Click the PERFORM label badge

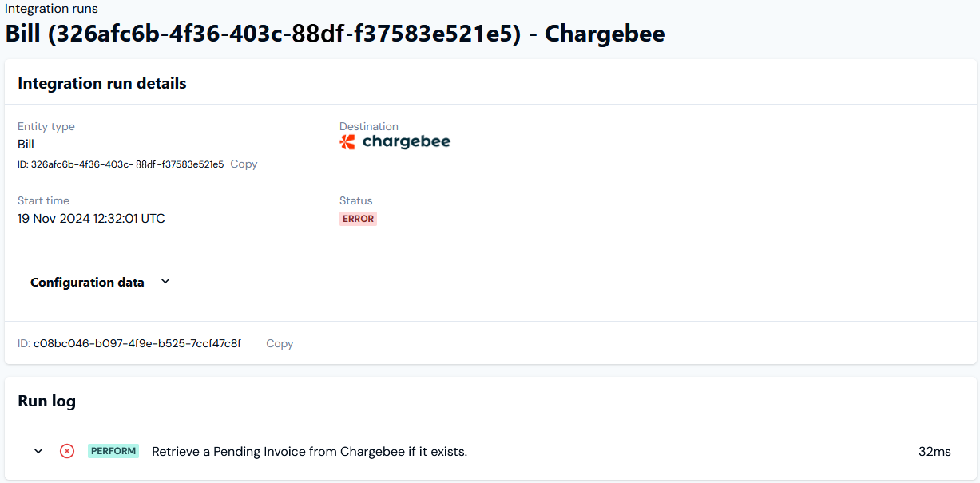pos(113,451)
